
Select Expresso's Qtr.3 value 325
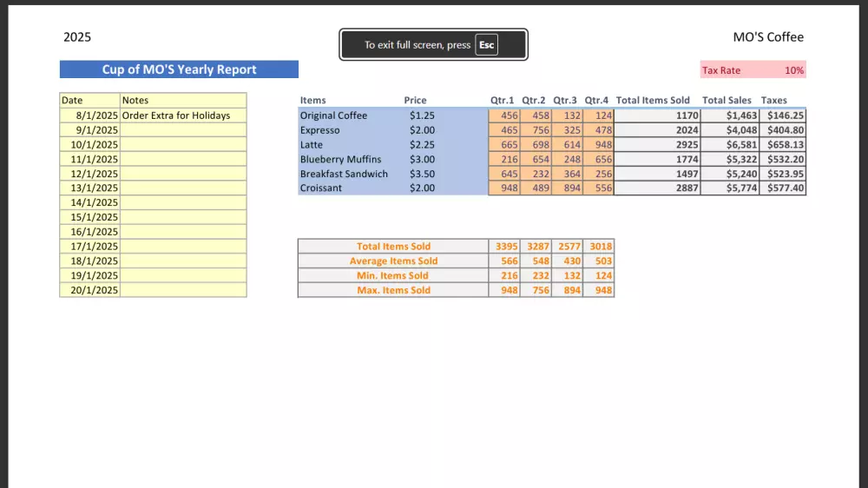click(567, 129)
